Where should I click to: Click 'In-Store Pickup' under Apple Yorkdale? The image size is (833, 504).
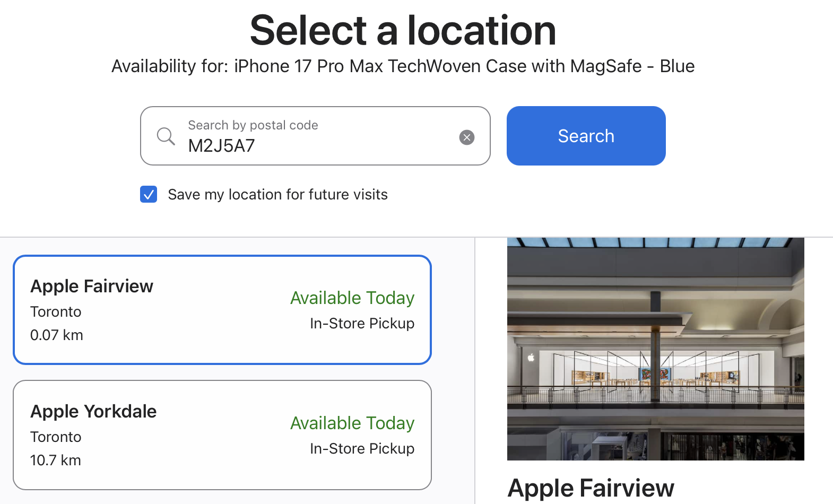point(362,449)
